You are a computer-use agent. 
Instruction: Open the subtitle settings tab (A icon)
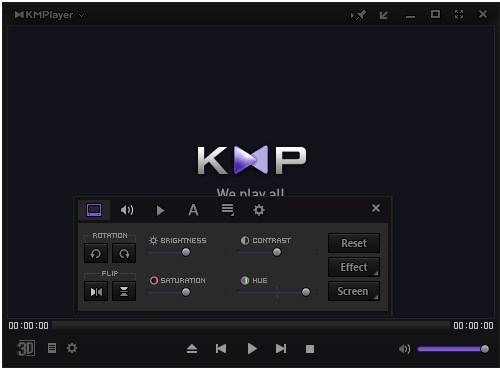(x=193, y=210)
